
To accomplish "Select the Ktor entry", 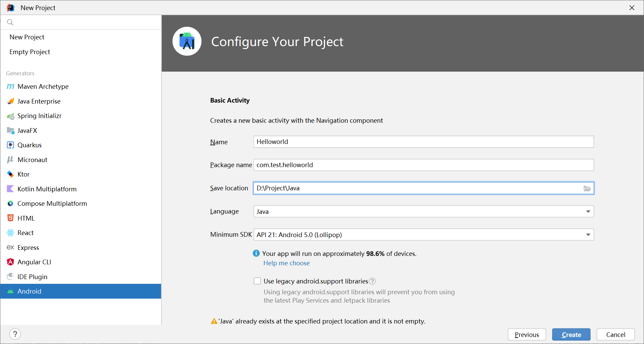I will [x=81, y=174].
